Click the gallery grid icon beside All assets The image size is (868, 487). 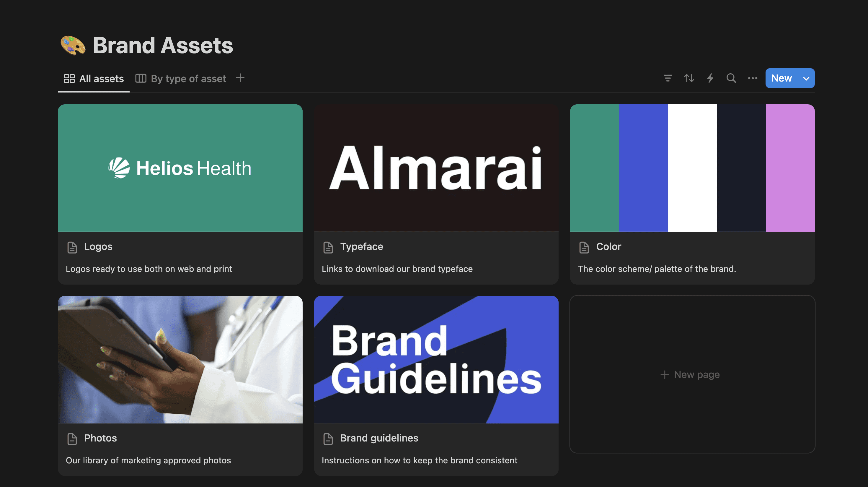coord(69,79)
